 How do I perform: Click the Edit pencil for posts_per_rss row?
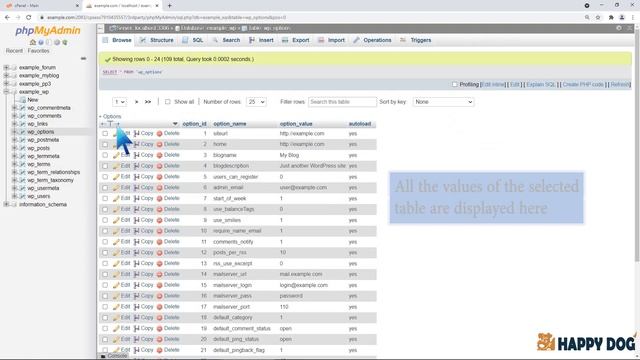[116, 253]
